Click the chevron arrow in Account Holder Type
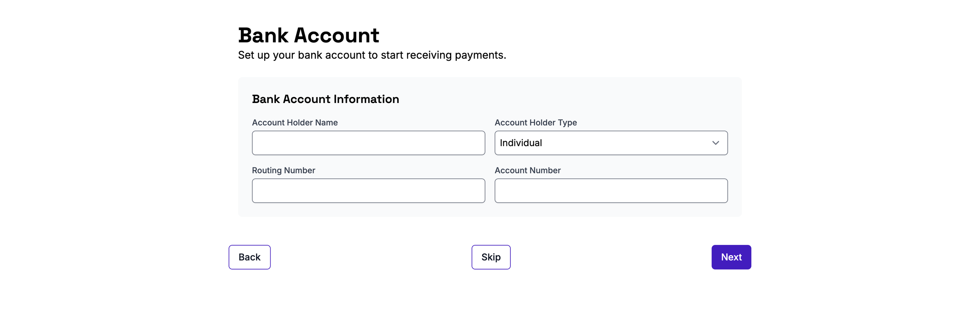Image resolution: width=980 pixels, height=315 pixels. tap(715, 143)
